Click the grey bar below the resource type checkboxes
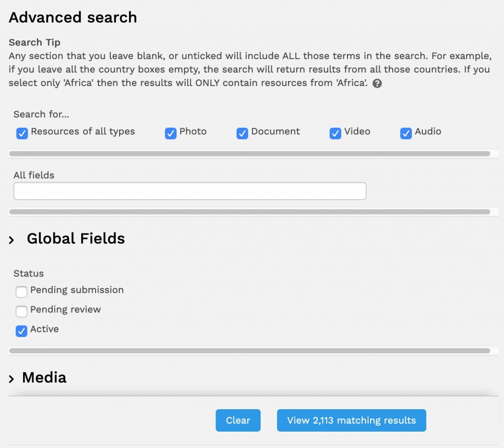Screen dimensions: 504x448 tap(250, 154)
